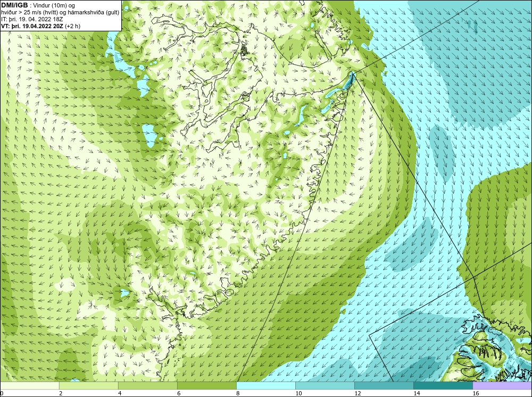Screen dimensions: 532x397
Task: Click the legend tick label '0'
Action: (x=2, y=393)
